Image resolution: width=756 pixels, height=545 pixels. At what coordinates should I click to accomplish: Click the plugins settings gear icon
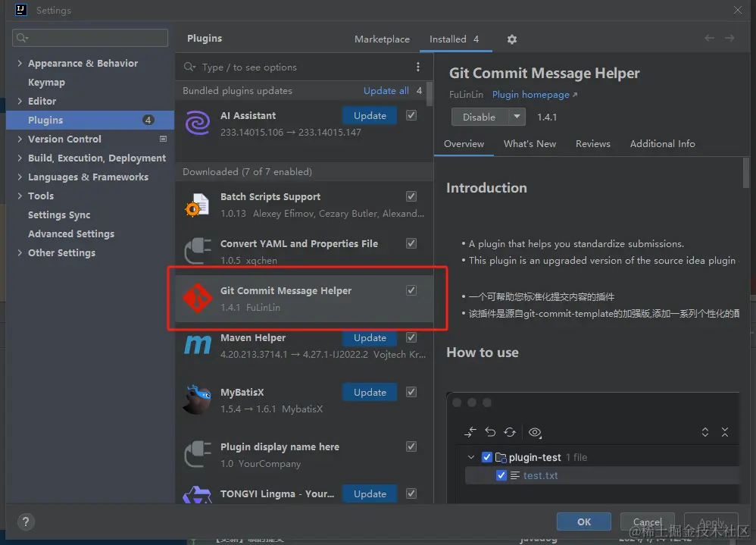click(x=511, y=39)
